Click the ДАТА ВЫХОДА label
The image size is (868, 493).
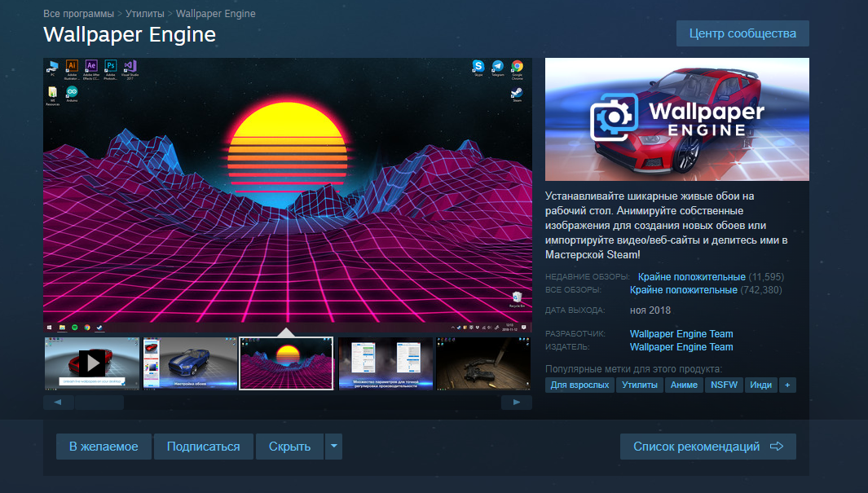pyautogui.click(x=575, y=310)
